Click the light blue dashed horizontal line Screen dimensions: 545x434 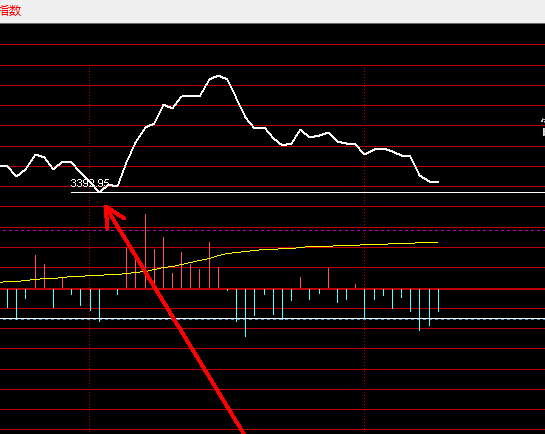272,319
